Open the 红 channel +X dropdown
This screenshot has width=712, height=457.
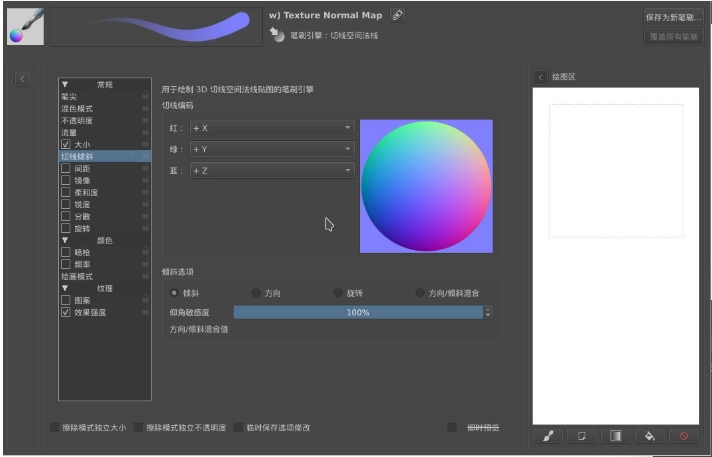(x=272, y=128)
